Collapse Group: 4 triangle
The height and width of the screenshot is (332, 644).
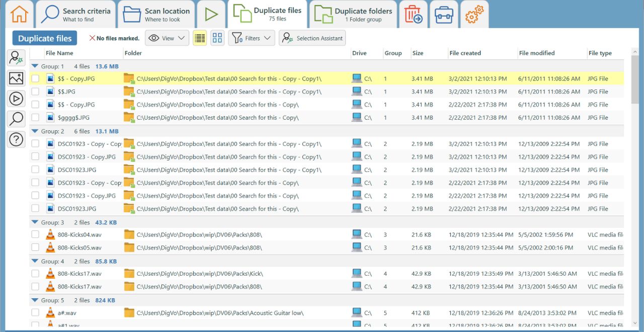(x=35, y=261)
